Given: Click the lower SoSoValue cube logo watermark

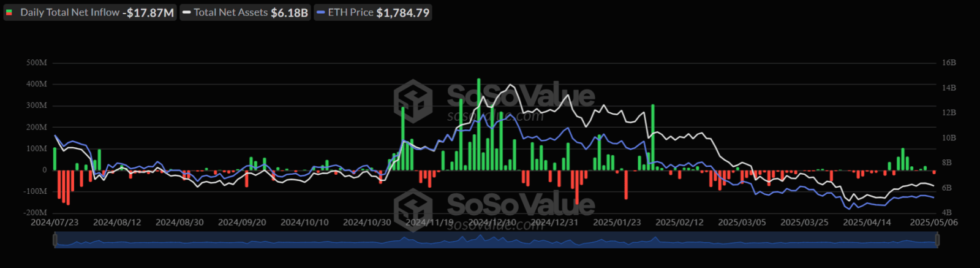Looking at the screenshot, I should click(x=413, y=210).
